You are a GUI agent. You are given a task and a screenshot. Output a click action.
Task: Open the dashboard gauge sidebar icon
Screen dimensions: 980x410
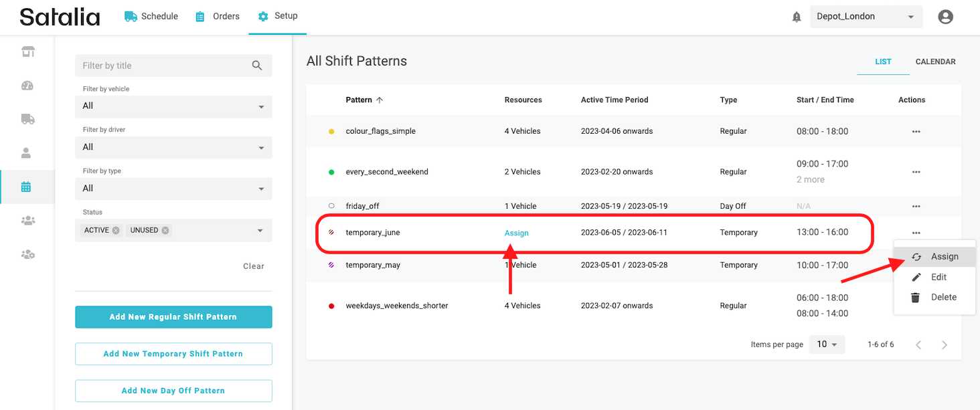click(x=27, y=86)
